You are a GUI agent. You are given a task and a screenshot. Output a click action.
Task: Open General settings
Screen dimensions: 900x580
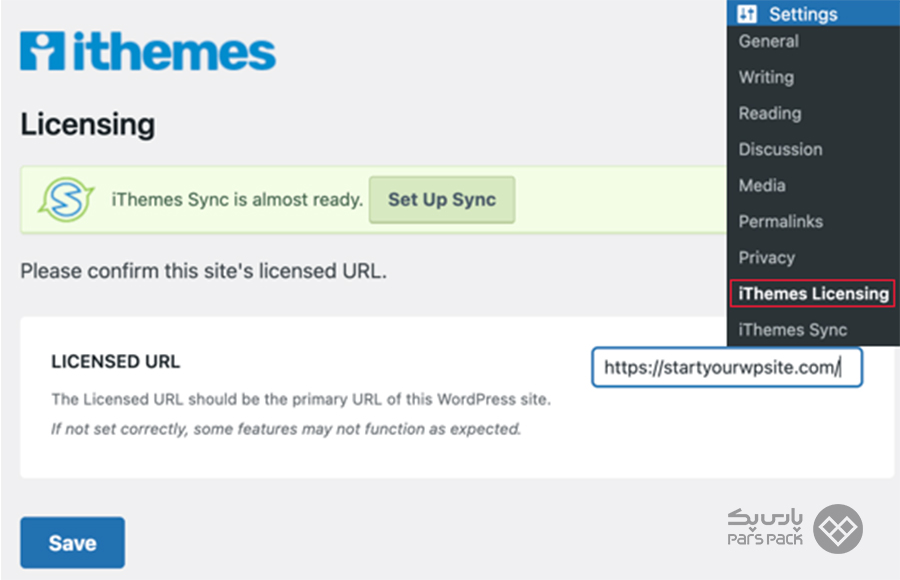[x=769, y=41]
